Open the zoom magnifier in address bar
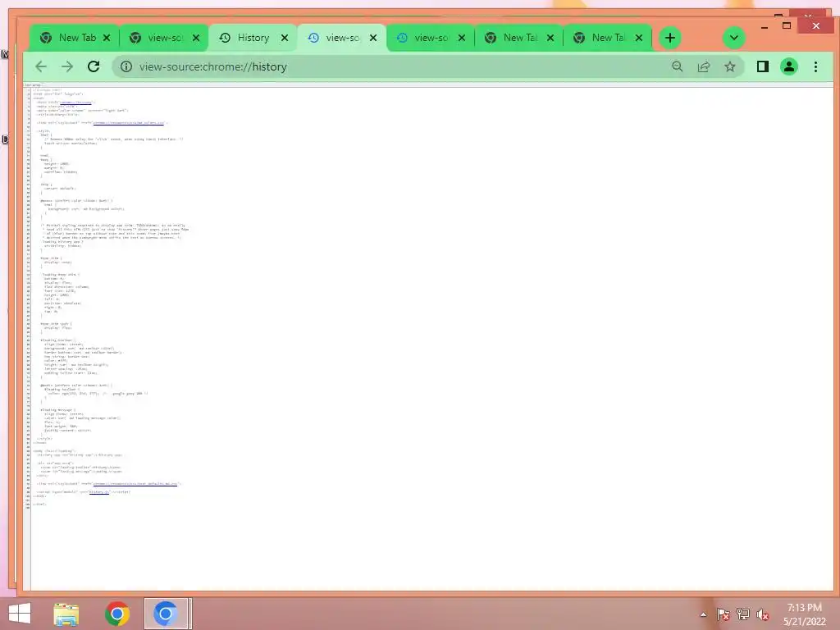 coord(677,66)
